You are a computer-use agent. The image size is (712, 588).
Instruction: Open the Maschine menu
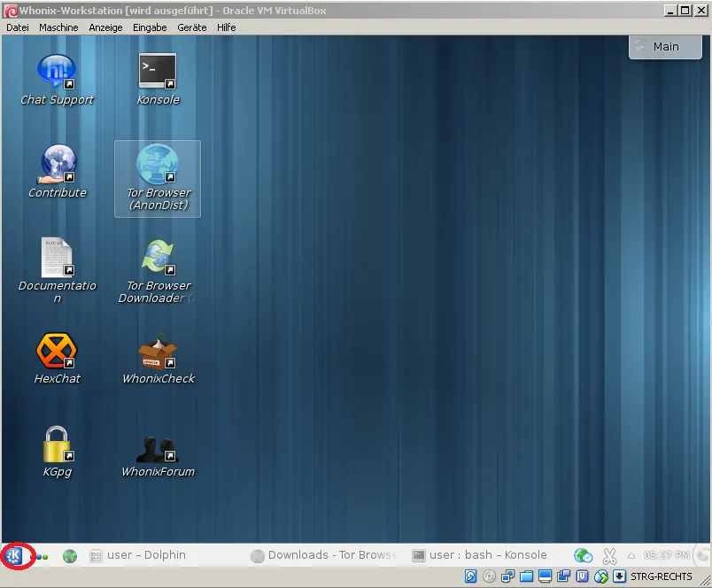tap(58, 27)
